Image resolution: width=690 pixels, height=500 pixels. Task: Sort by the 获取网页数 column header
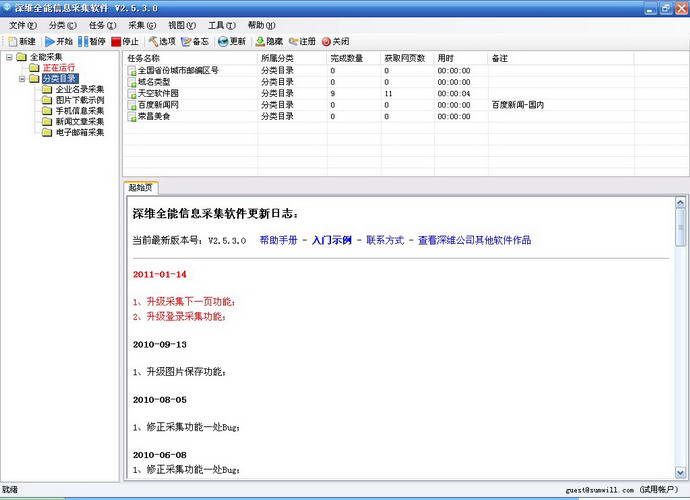407,58
